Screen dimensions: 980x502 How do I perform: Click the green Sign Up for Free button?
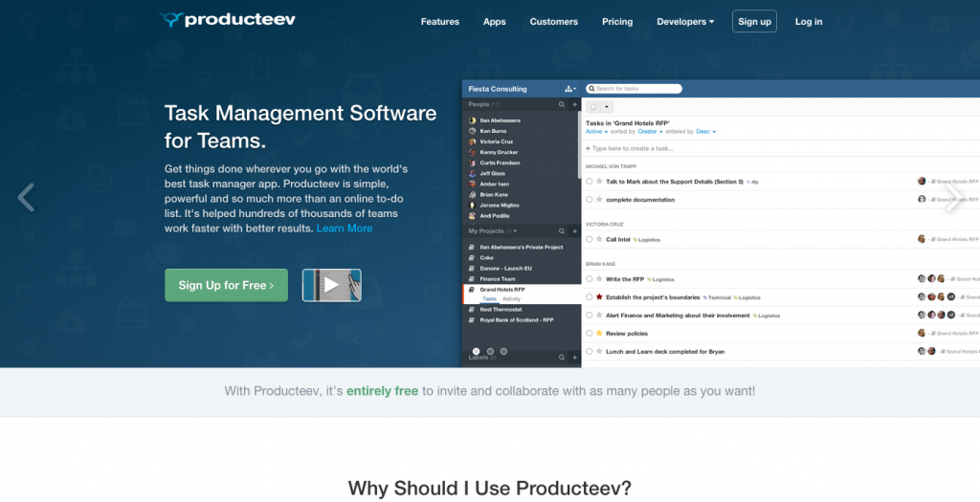(x=226, y=285)
